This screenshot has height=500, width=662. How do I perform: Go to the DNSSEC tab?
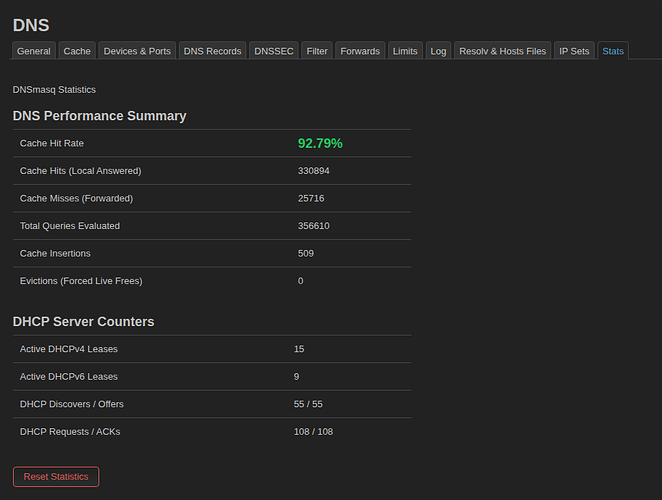coord(274,51)
